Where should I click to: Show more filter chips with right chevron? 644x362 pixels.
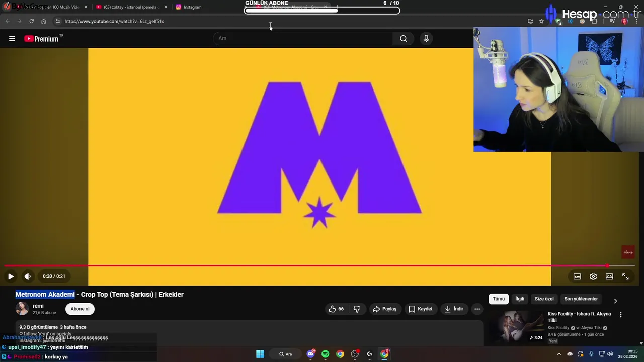pyautogui.click(x=615, y=301)
